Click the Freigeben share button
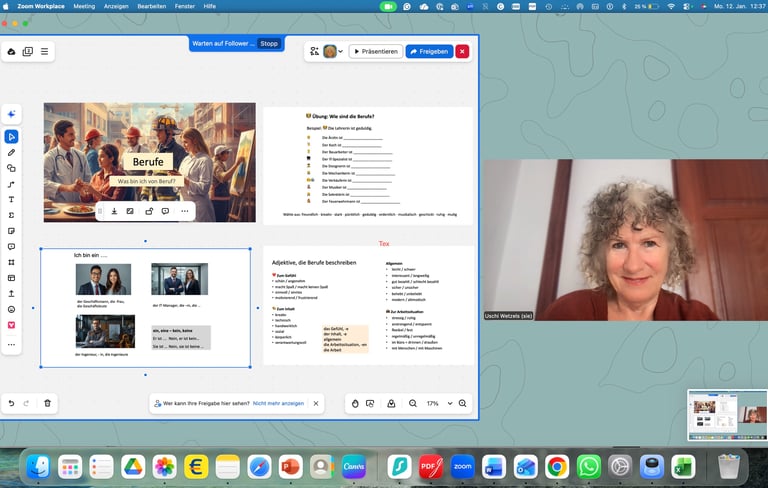 (x=429, y=51)
